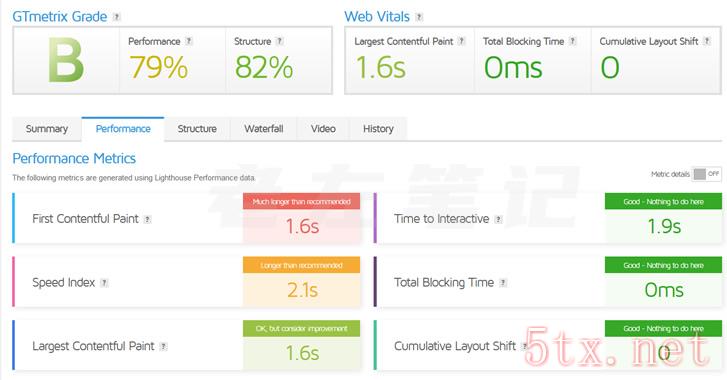Viewport: 727px width, 380px height.
Task: Click help icon beside top Largest Contentful Paint
Action: click(x=462, y=41)
